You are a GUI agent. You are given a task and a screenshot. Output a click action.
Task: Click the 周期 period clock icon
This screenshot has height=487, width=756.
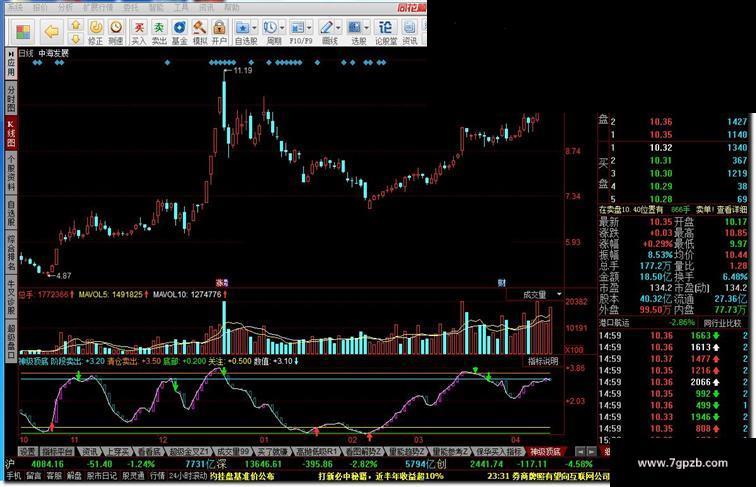[270, 32]
